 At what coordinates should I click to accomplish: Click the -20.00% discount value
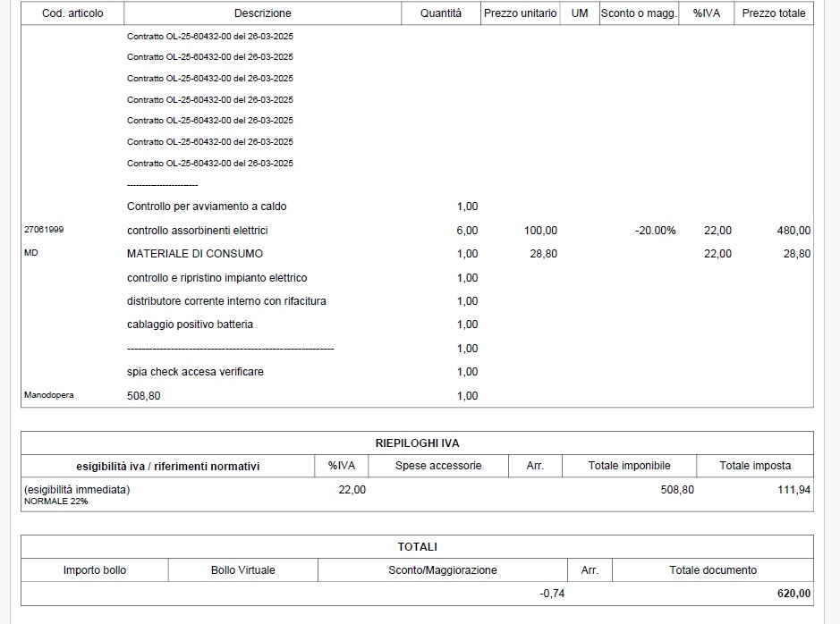pyautogui.click(x=655, y=231)
